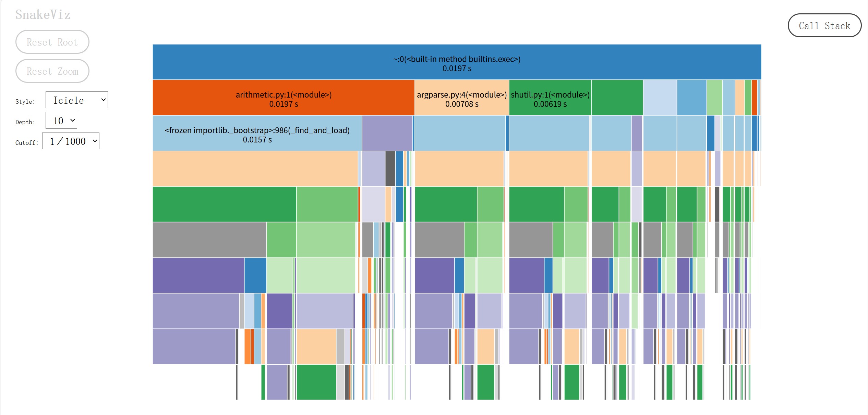Click the _find_and_load importlib block

coord(257,134)
